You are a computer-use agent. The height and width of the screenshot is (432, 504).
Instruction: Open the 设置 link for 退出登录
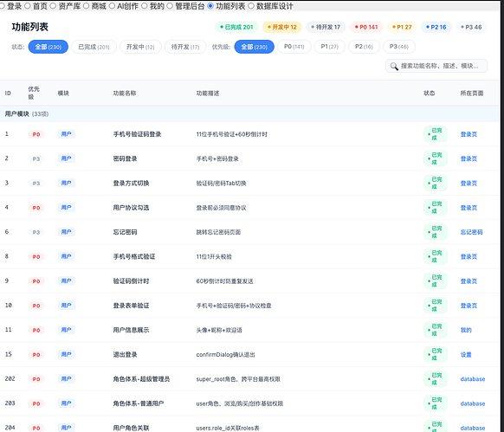coord(466,355)
